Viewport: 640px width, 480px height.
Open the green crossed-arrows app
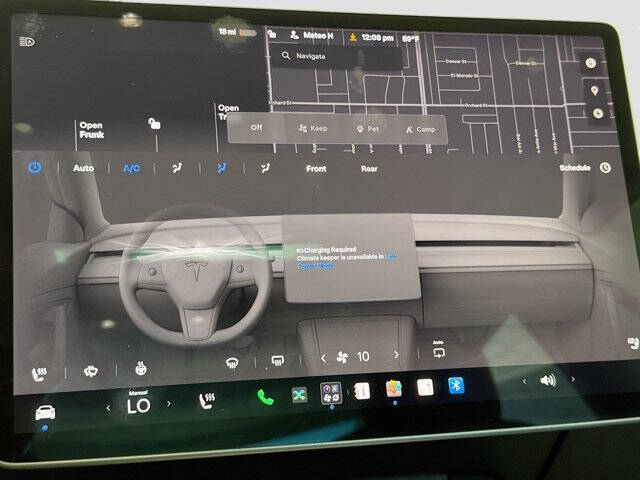coord(300,394)
